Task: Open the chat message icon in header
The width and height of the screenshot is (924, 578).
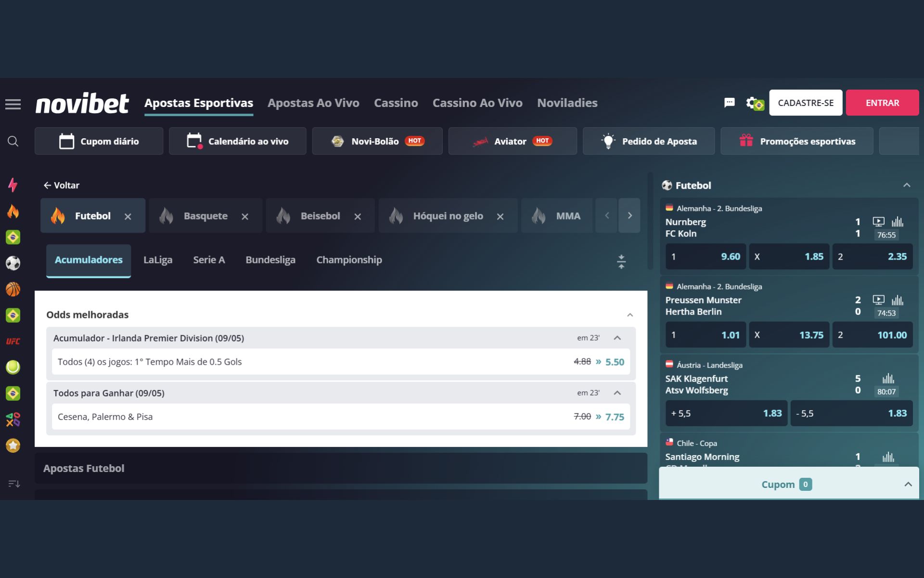Action: [x=730, y=103]
